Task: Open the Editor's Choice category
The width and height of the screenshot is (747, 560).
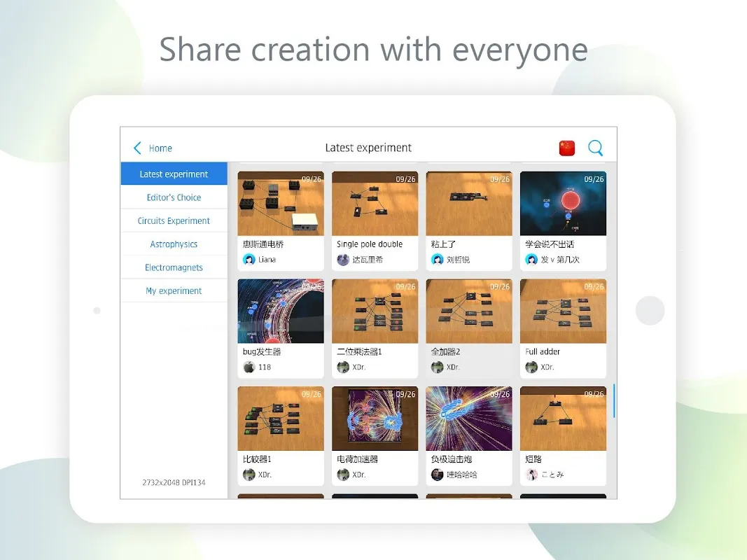Action: (174, 197)
